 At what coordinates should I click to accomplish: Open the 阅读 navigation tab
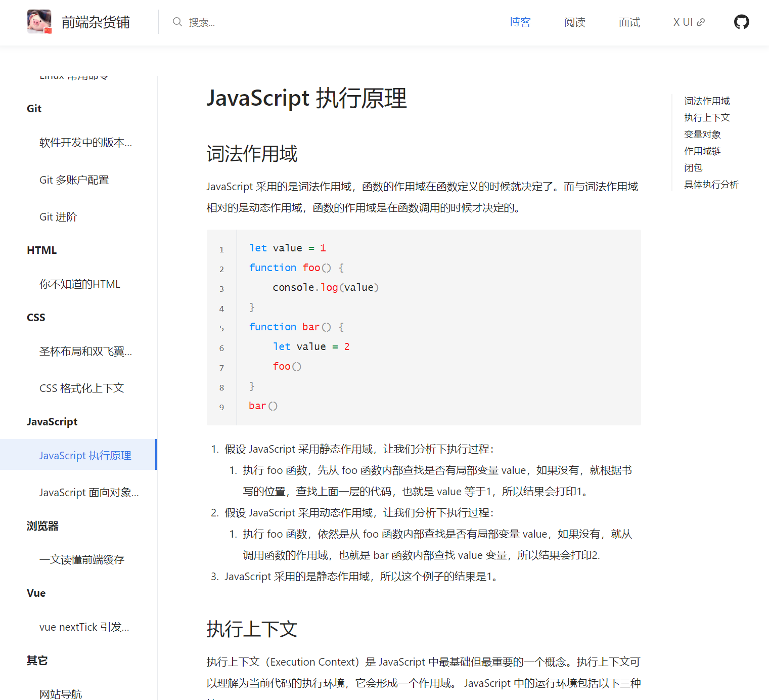(575, 22)
